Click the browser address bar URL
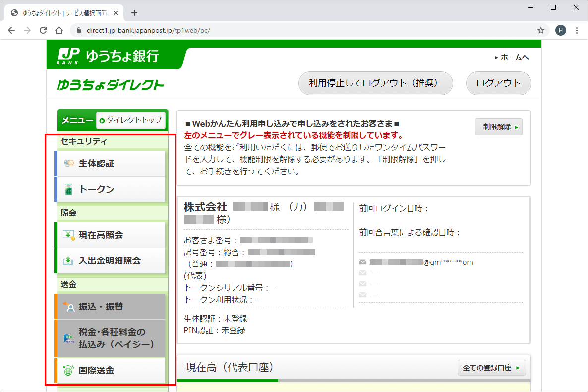Screen dimensions: 588x392 (149, 30)
